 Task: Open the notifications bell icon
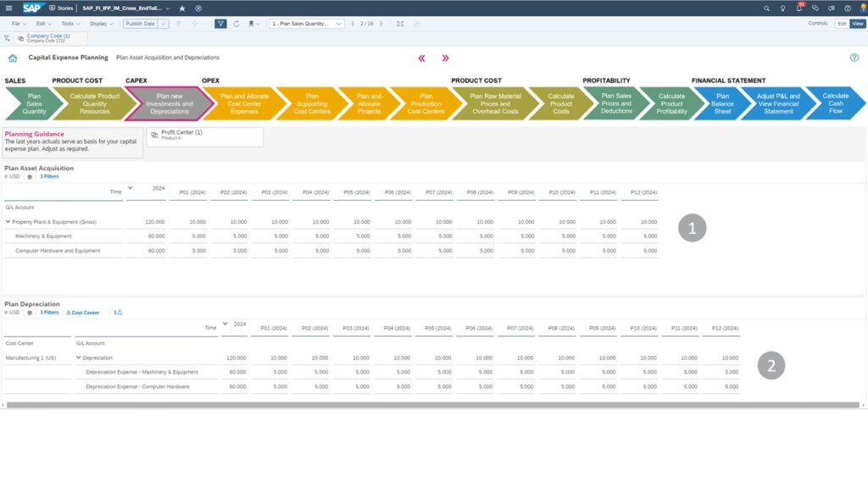point(798,8)
